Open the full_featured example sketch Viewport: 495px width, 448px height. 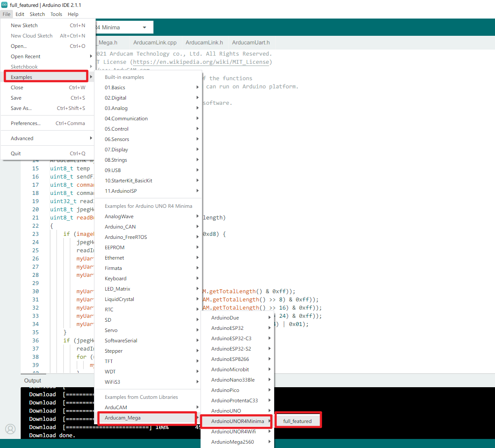pos(298,421)
